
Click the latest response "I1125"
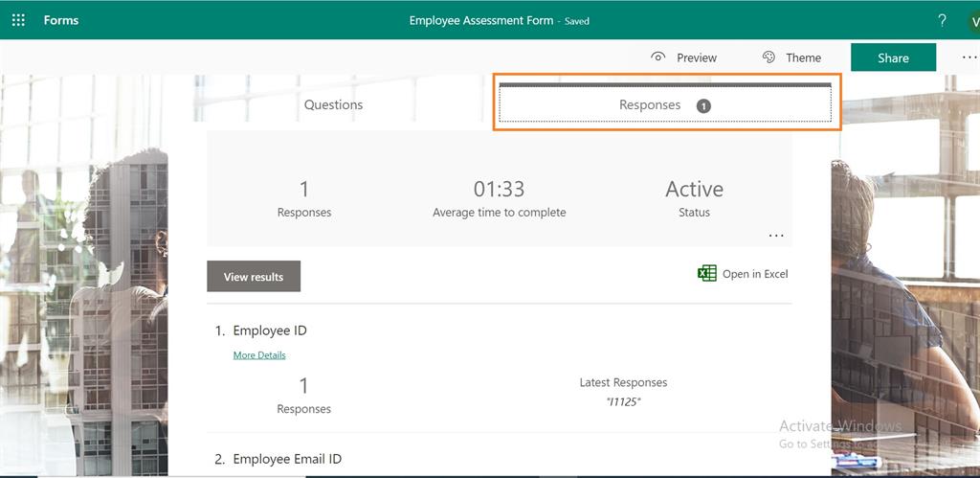pos(623,401)
